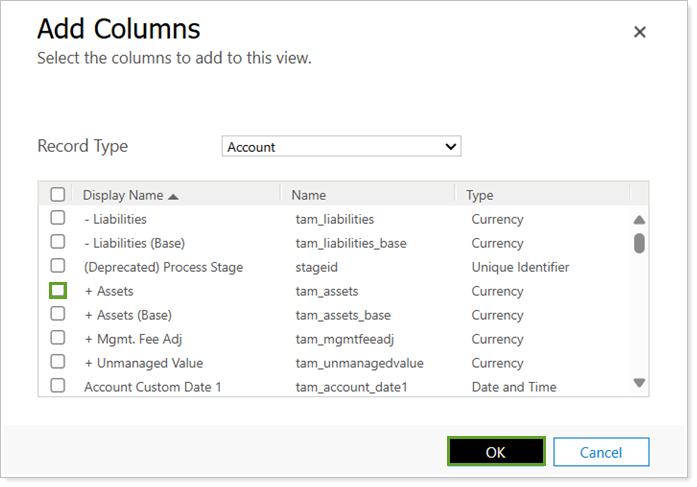
Task: Click the scroll down arrow in list
Action: 639,382
